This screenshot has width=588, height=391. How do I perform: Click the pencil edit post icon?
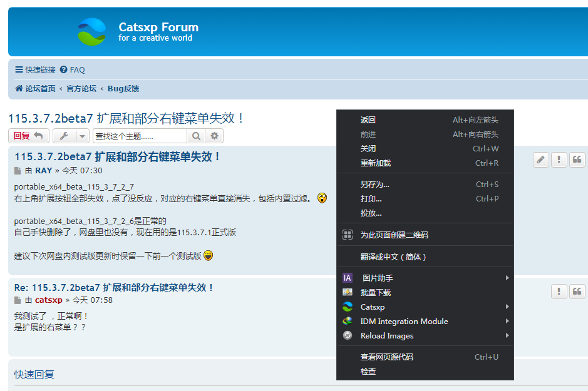[x=541, y=160]
